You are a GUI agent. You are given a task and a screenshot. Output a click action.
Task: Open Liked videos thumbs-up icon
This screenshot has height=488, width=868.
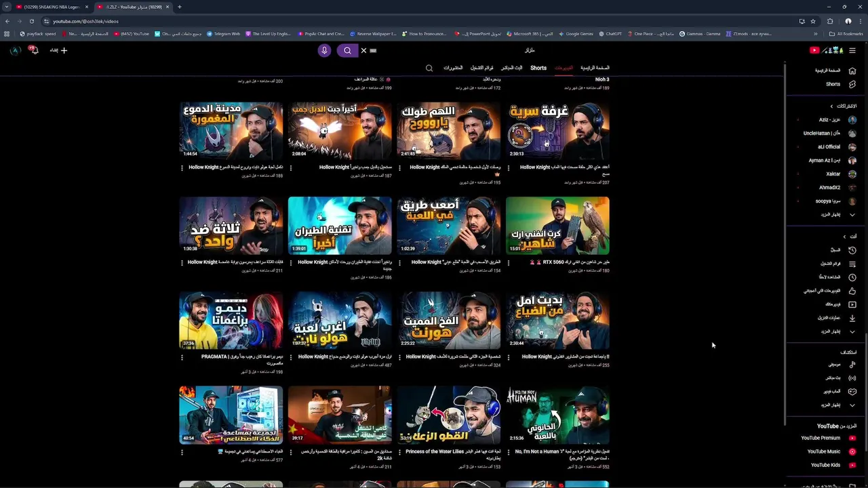(852, 291)
